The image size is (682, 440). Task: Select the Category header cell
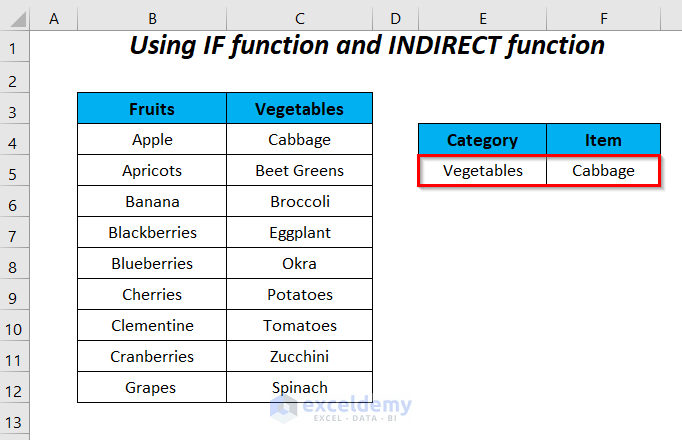pos(482,140)
